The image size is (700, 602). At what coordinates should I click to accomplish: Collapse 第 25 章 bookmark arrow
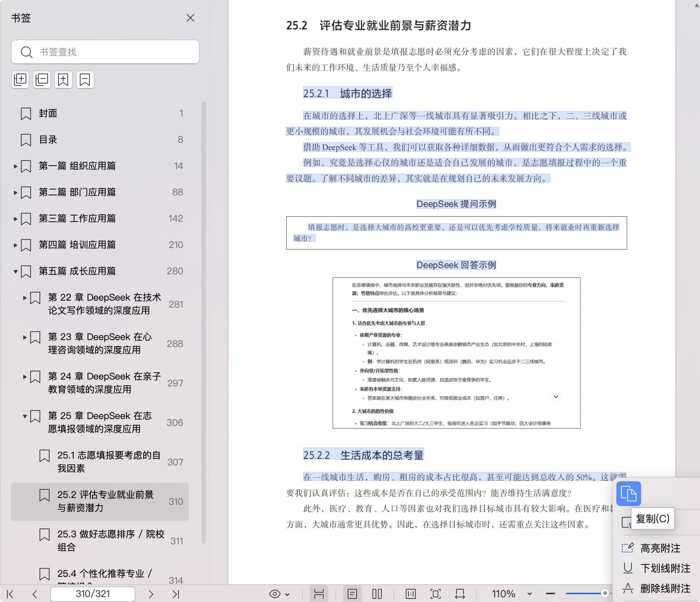click(25, 416)
